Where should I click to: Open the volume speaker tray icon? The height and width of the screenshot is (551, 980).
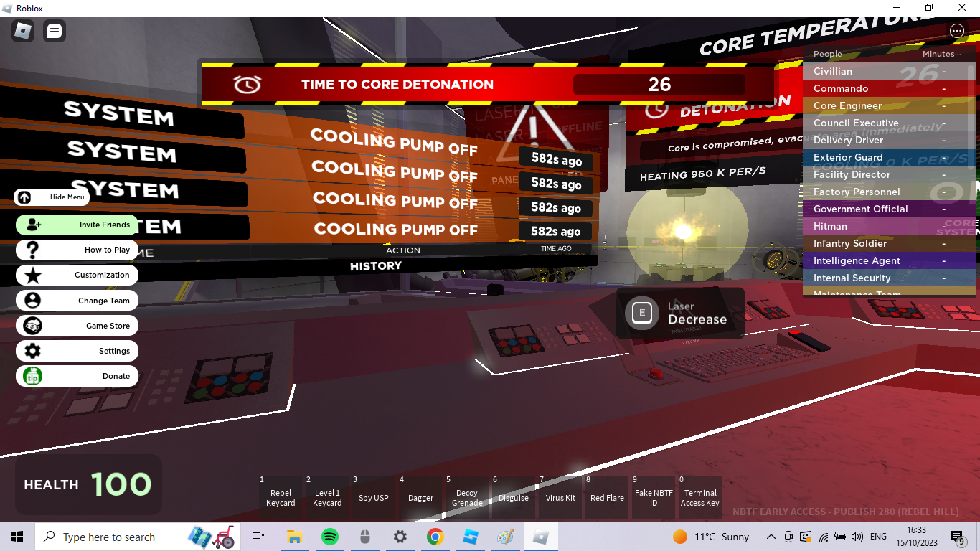point(857,537)
